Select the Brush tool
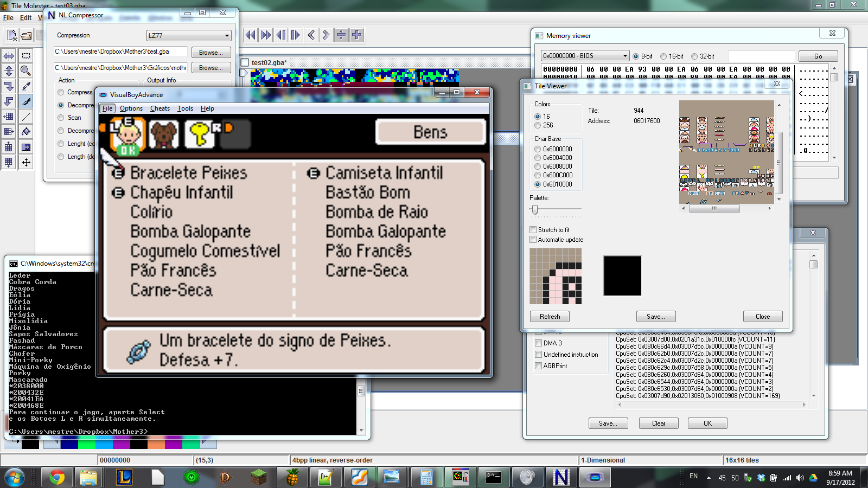The width and height of the screenshot is (868, 488). [x=25, y=101]
